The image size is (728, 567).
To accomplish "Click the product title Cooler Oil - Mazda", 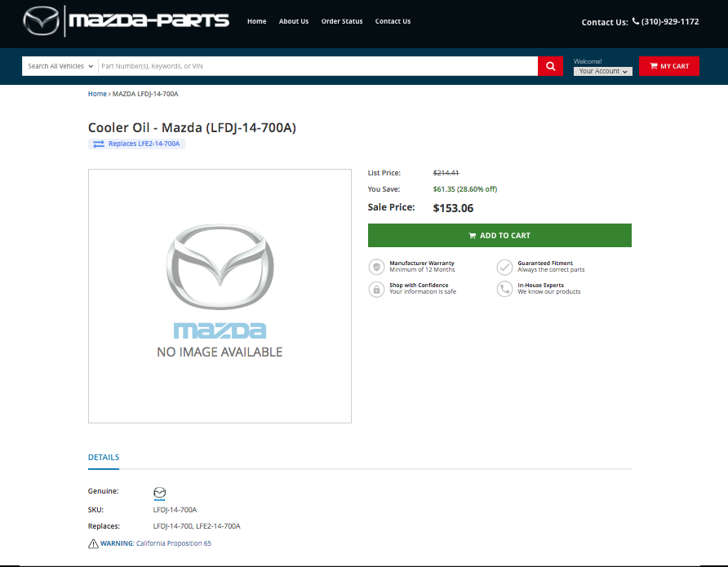I will 192,127.
